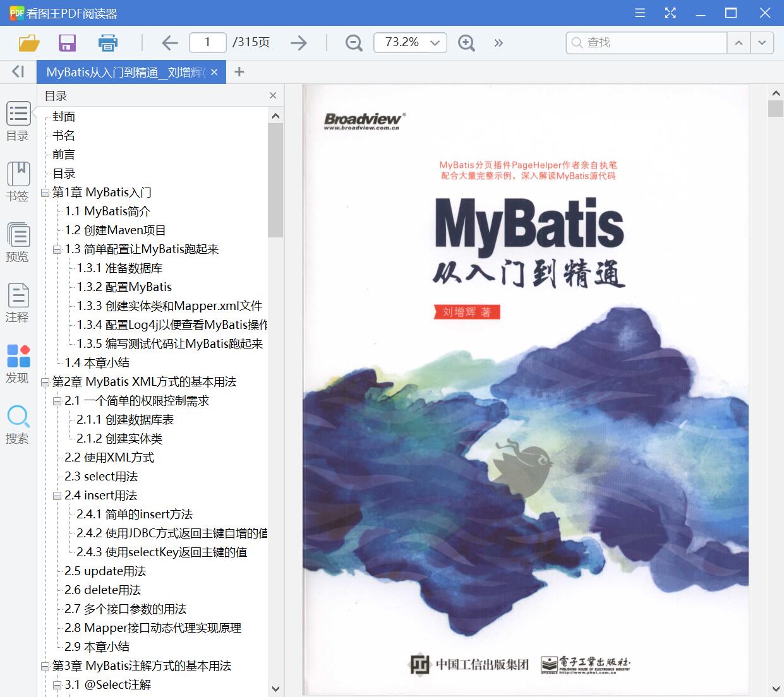The height and width of the screenshot is (697, 784).
Task: Select the MyBatis从入门到精通 document tab
Action: (126, 72)
